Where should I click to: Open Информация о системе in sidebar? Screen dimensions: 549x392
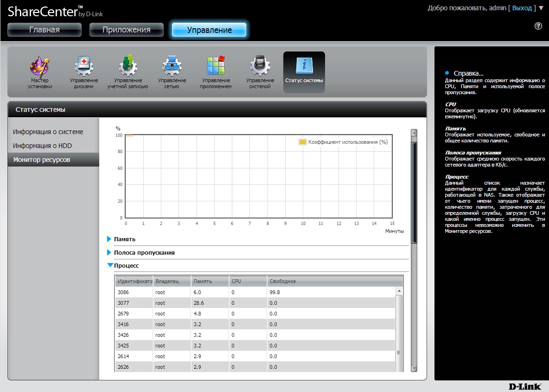48,132
